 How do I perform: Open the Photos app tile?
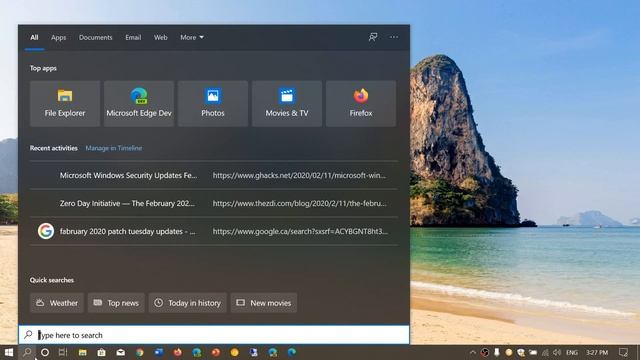213,104
